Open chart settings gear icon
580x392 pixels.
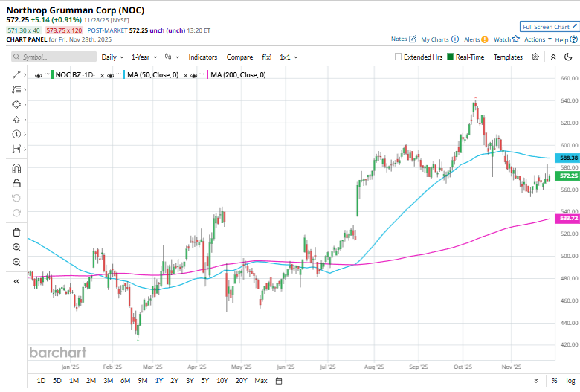click(x=537, y=57)
